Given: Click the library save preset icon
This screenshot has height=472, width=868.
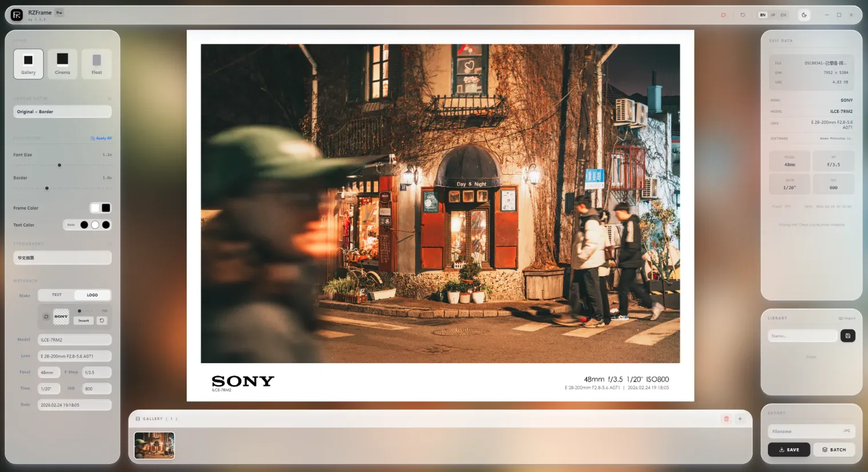Looking at the screenshot, I should tap(848, 336).
